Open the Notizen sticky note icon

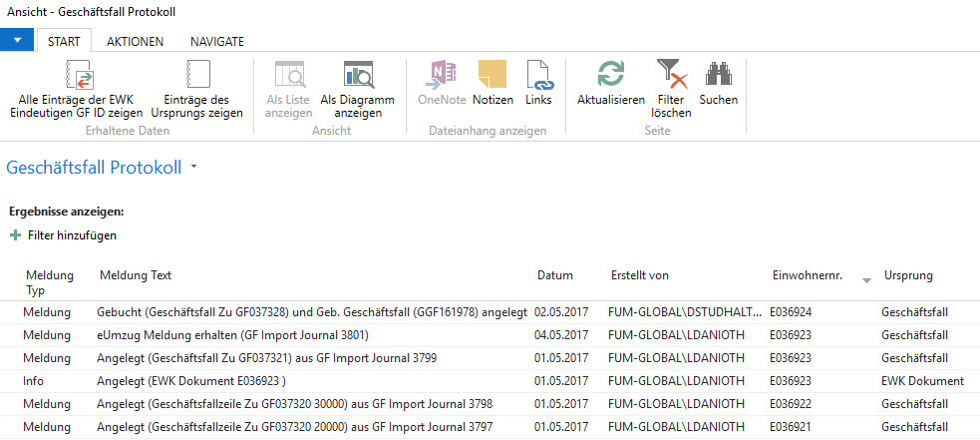pyautogui.click(x=492, y=83)
